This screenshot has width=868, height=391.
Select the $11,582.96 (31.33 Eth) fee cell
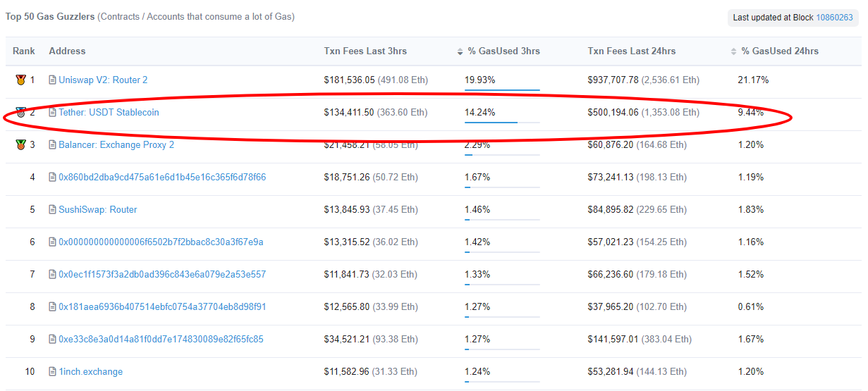click(x=371, y=371)
